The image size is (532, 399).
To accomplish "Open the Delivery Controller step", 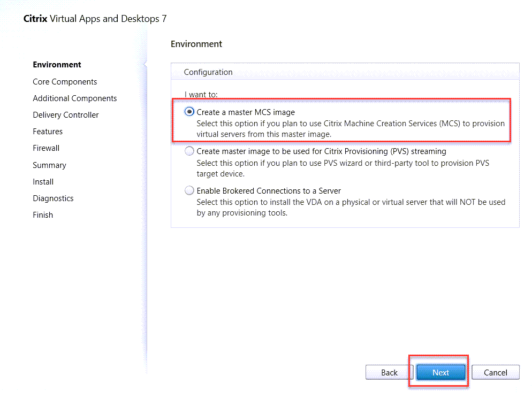I will coord(65,115).
